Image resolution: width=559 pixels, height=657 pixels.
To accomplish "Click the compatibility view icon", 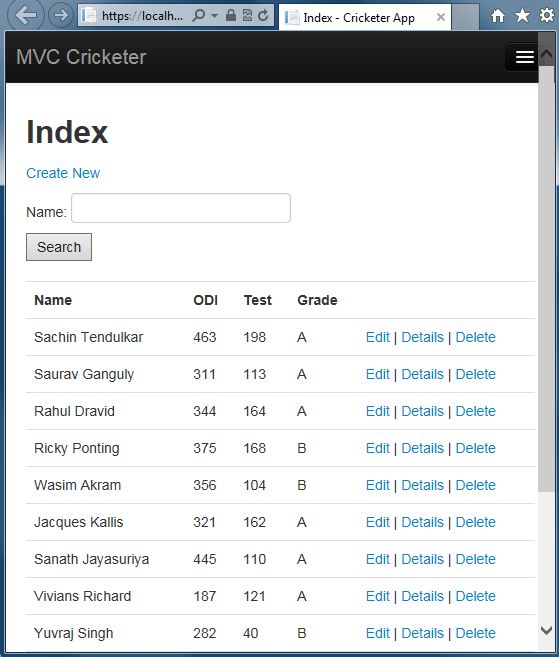I will pyautogui.click(x=247, y=16).
